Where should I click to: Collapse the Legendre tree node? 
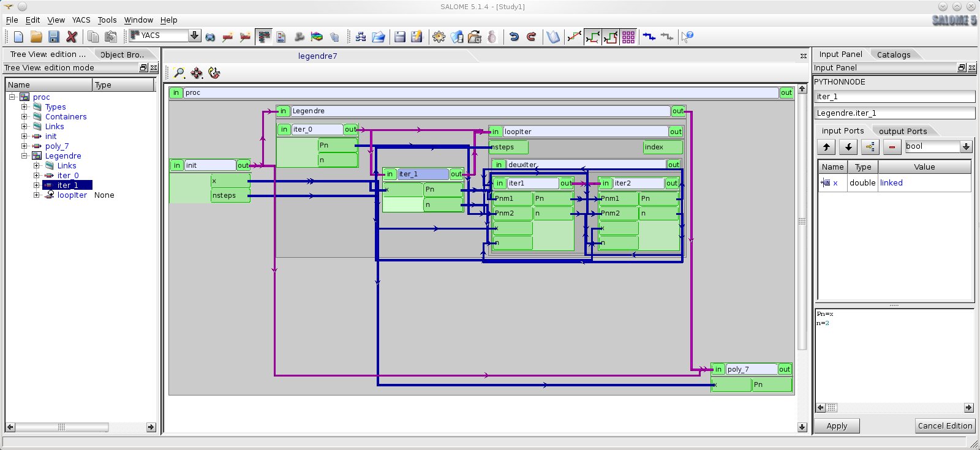click(x=24, y=156)
